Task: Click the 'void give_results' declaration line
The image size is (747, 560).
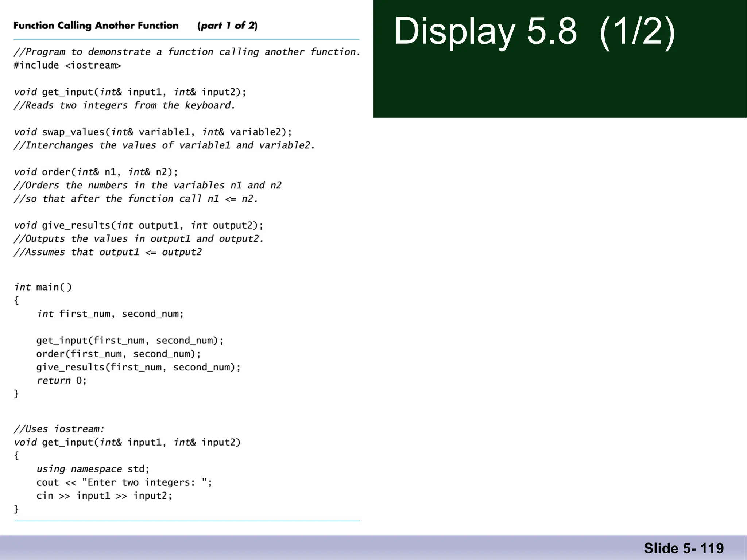Action: coord(139,225)
